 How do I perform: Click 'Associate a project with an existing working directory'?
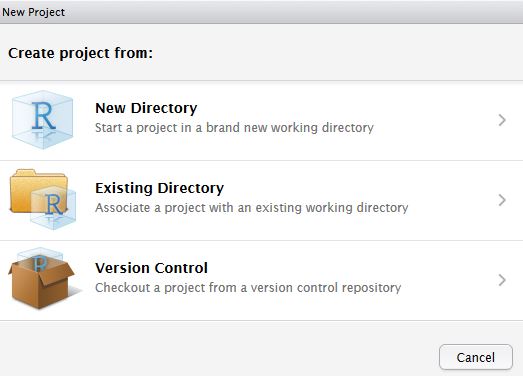point(251,208)
